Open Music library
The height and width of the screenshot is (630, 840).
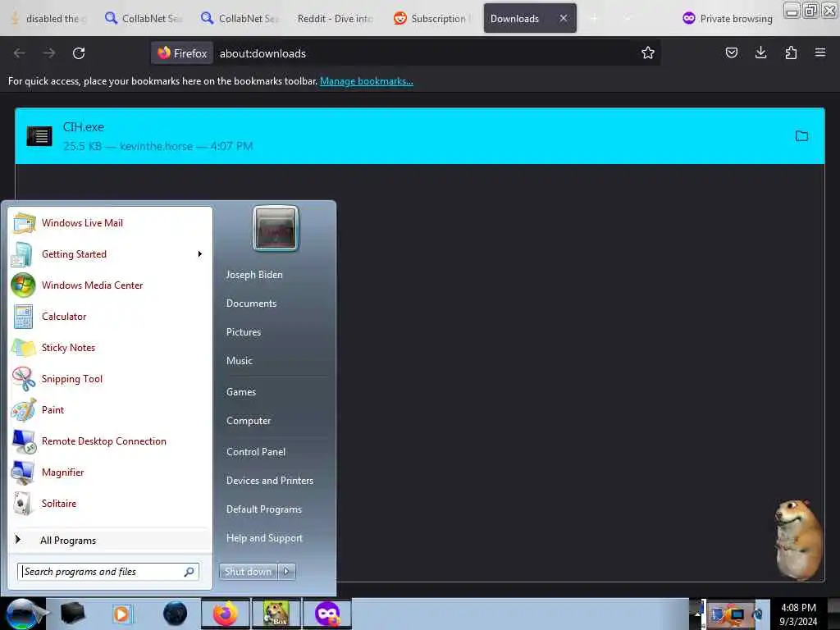click(x=239, y=361)
